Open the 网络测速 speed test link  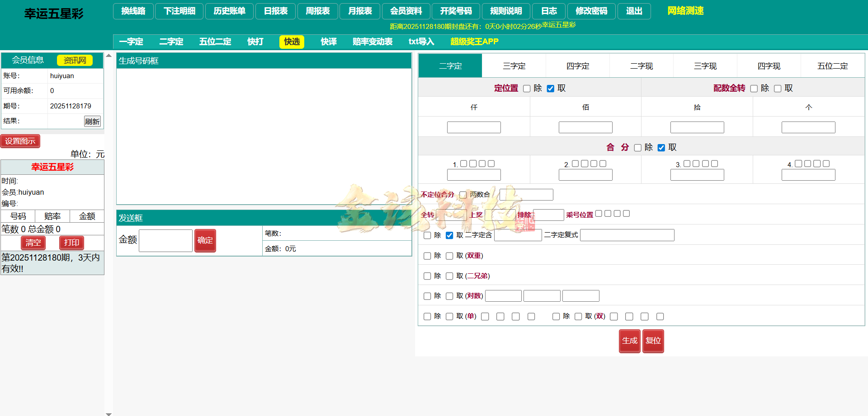click(x=685, y=11)
